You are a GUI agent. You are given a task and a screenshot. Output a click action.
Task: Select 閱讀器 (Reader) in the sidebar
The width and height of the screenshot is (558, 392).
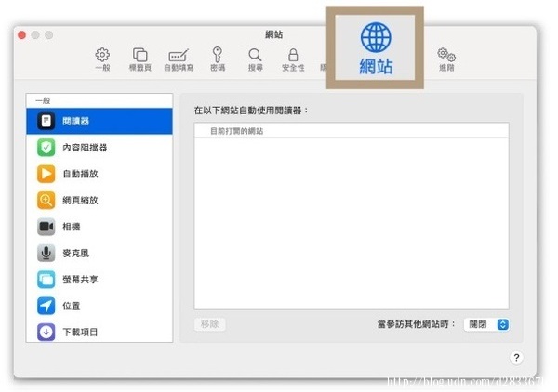click(x=100, y=121)
